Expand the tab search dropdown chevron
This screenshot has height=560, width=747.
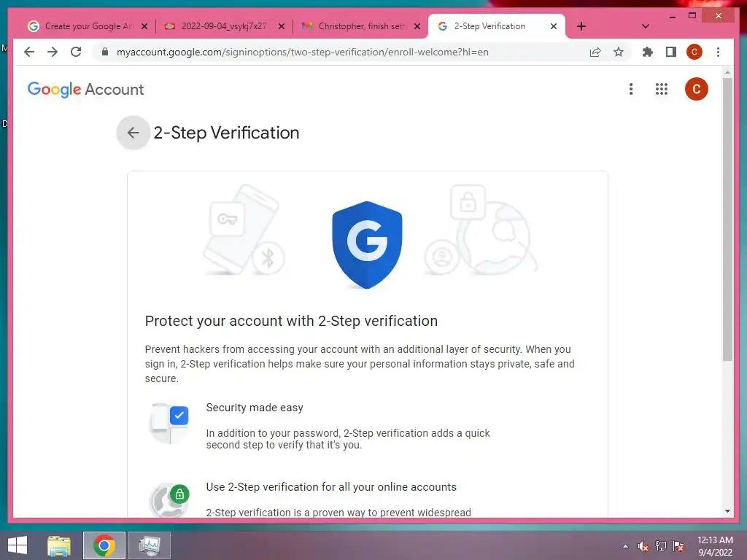645,26
